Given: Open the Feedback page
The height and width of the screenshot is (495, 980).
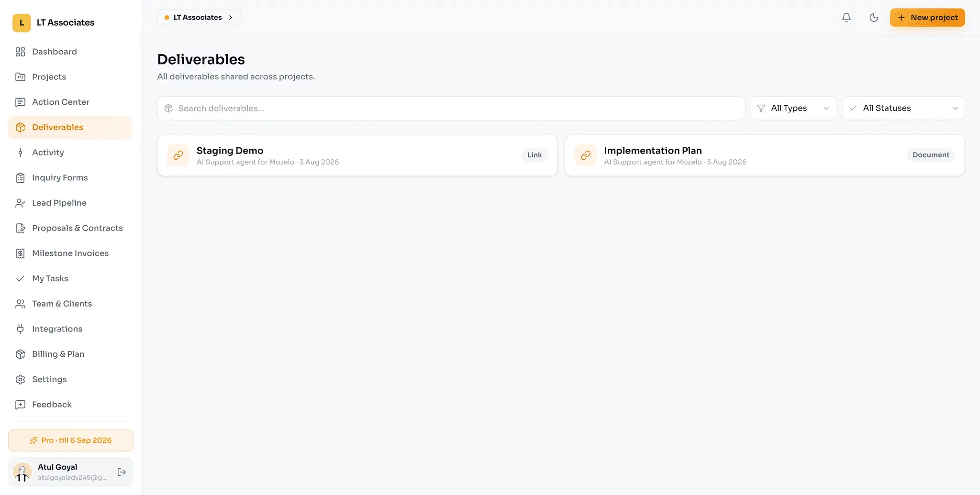Looking at the screenshot, I should (70, 405).
